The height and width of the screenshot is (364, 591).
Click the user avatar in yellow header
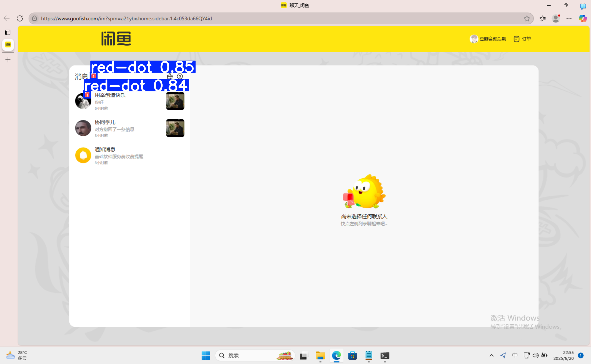[474, 39]
